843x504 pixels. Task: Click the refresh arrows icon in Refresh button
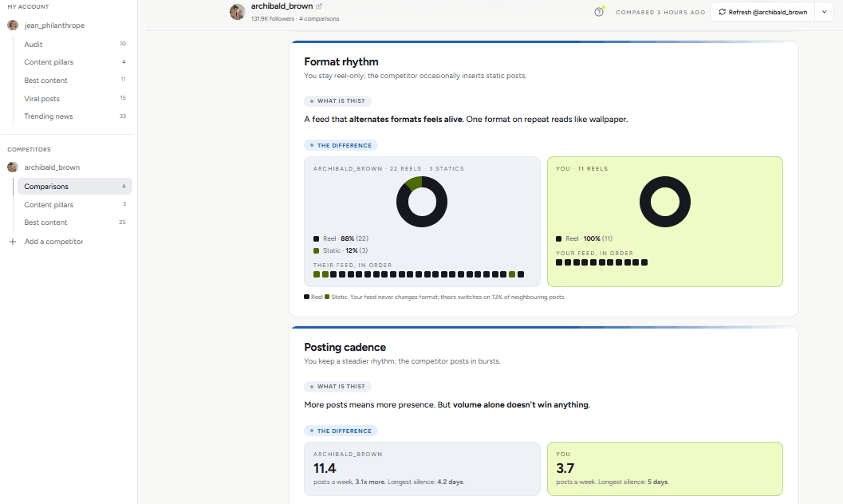[722, 12]
